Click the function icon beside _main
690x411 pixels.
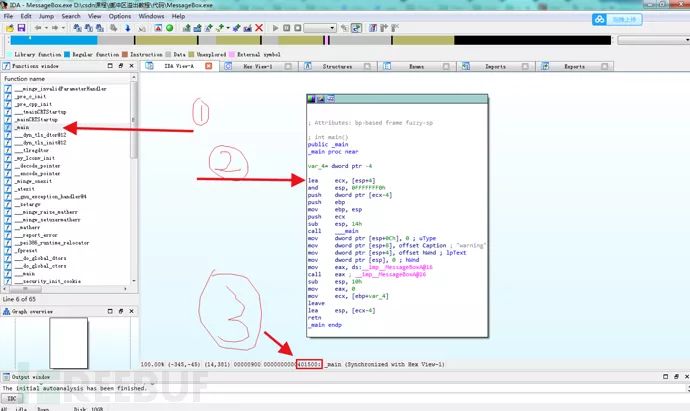click(x=7, y=127)
